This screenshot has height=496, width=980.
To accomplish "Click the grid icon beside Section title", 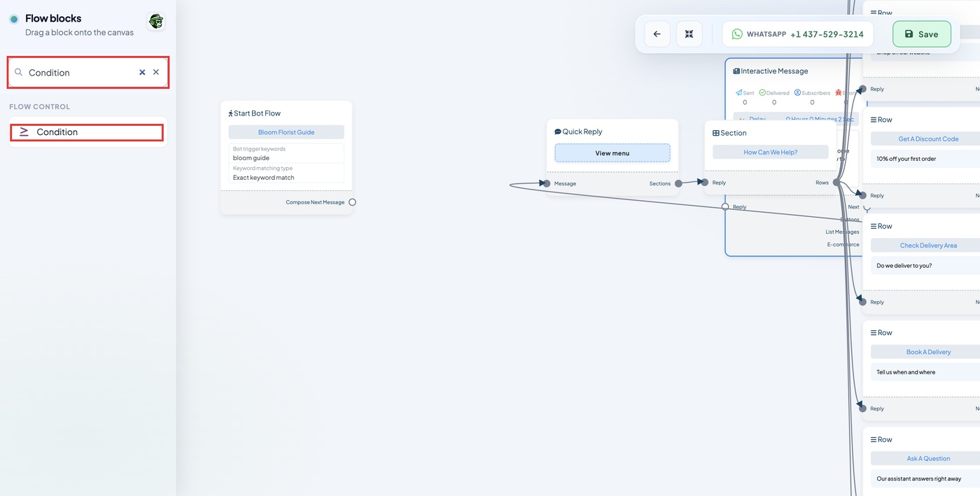I will pyautogui.click(x=716, y=133).
